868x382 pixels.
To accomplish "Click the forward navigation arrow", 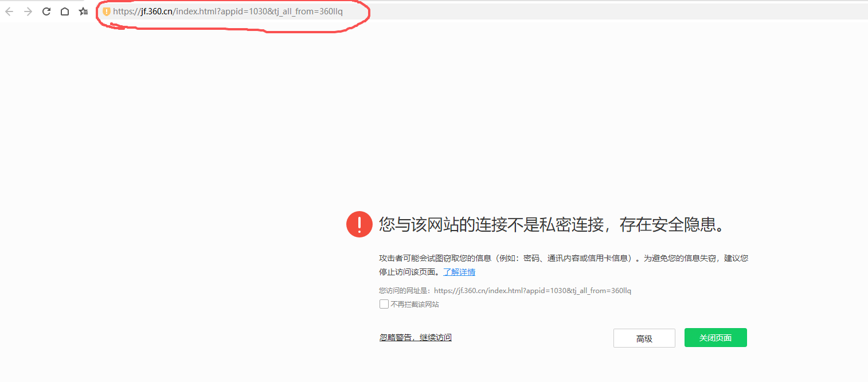I will tap(28, 11).
